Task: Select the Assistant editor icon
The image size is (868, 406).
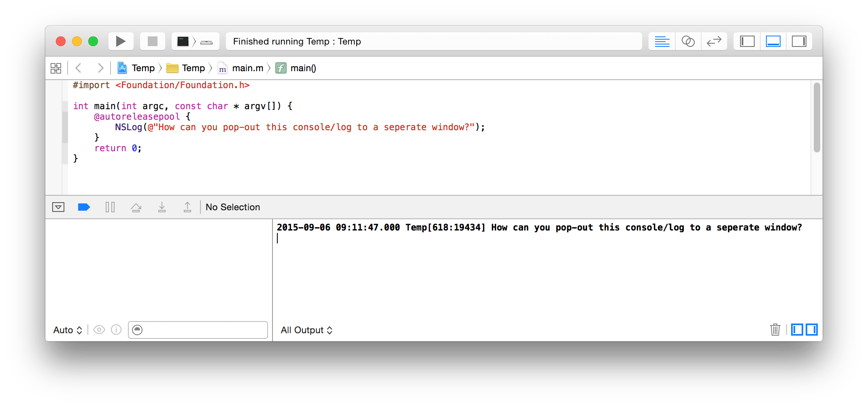Action: [687, 41]
